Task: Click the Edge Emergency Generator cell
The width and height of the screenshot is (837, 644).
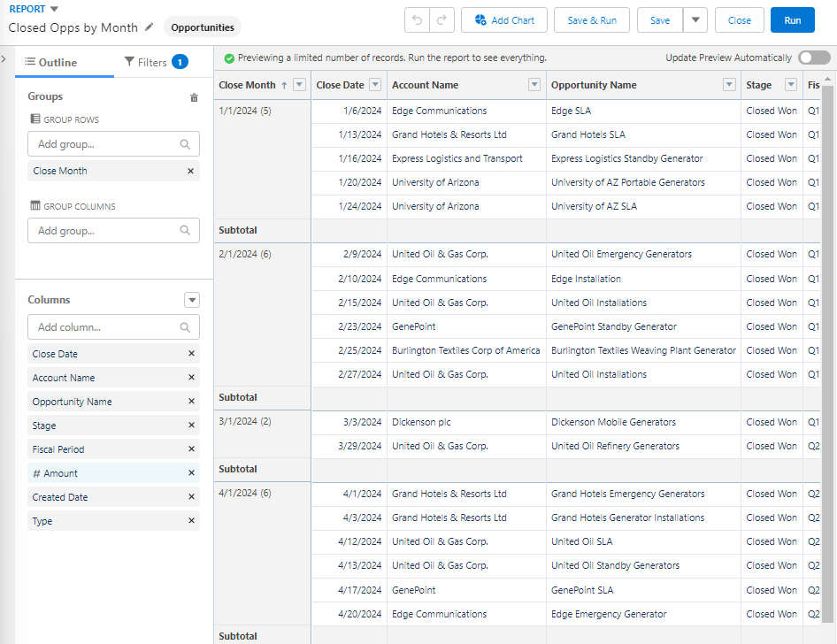Action: point(643,614)
